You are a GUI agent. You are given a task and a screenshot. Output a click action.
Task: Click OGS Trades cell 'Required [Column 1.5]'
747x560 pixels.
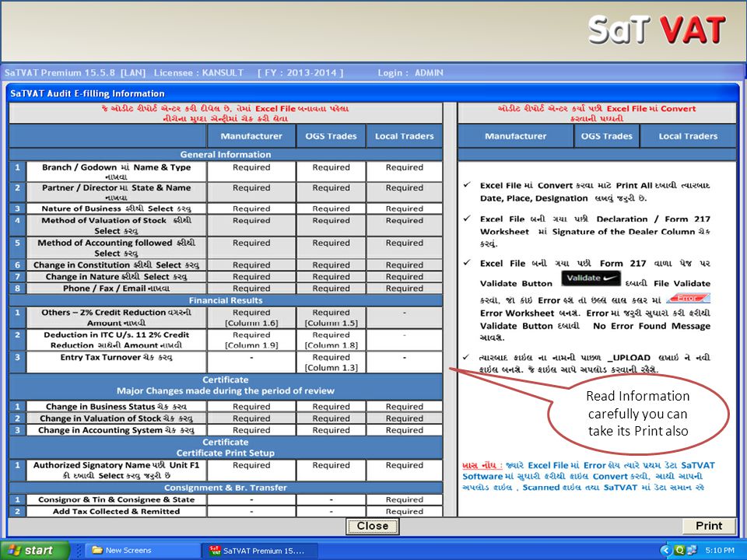[x=331, y=317]
